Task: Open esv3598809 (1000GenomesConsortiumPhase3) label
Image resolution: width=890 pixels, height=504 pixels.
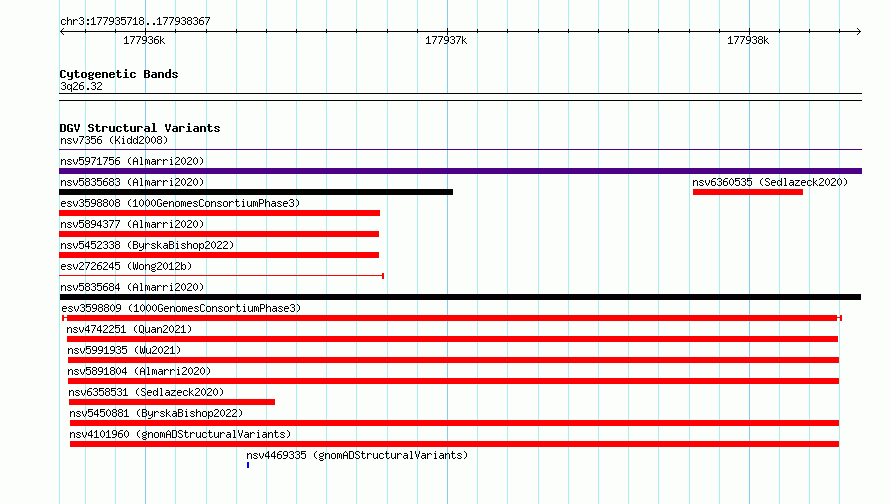Action: [x=181, y=308]
